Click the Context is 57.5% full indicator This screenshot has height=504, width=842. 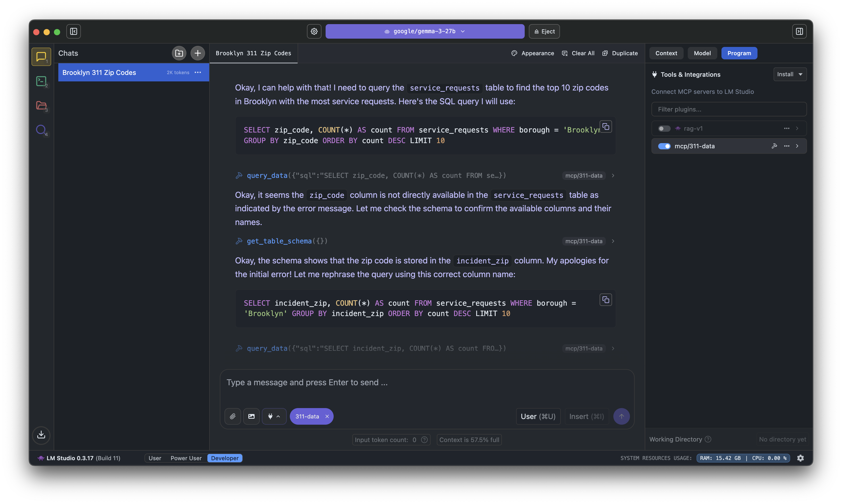(469, 440)
